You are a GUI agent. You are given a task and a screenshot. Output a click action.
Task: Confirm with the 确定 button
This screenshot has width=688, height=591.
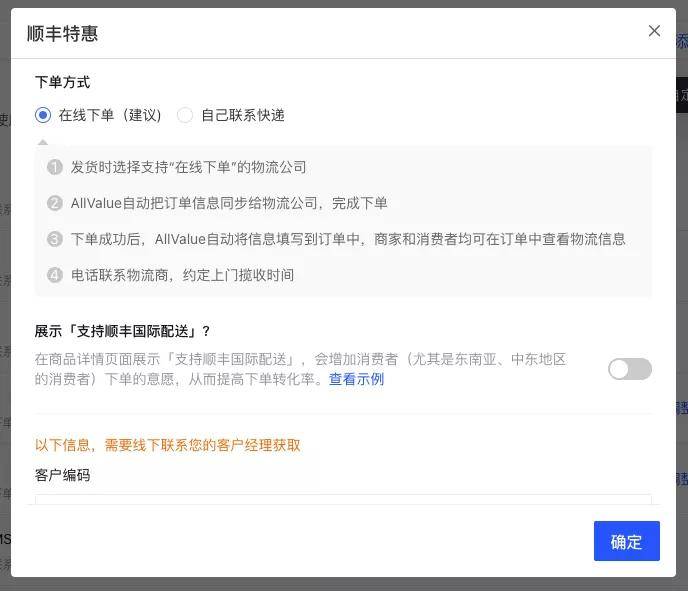pyautogui.click(x=627, y=541)
